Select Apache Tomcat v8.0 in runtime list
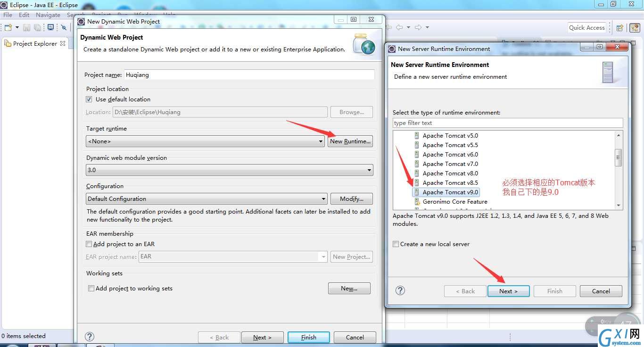Screen dimensions: 644x347 [x=450, y=173]
